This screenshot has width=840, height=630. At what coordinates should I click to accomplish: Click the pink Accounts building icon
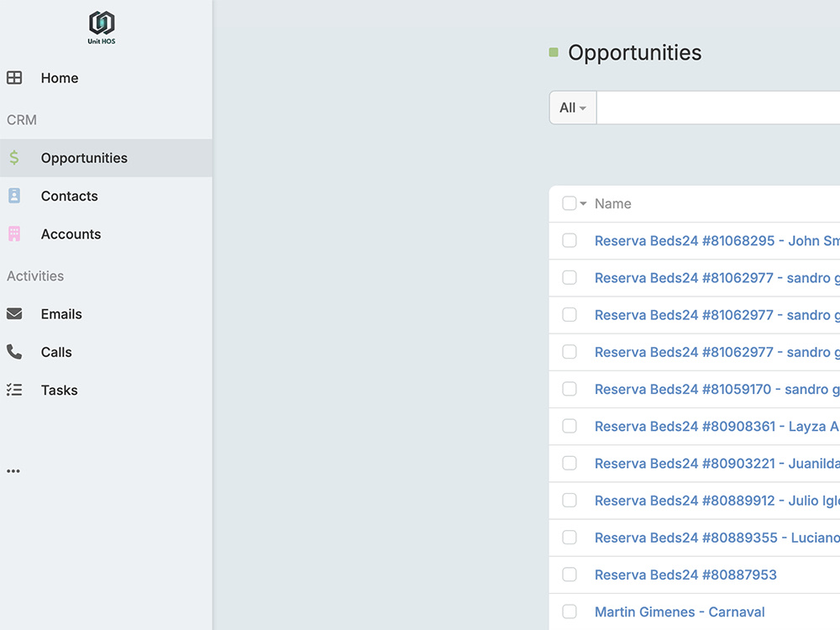point(14,234)
